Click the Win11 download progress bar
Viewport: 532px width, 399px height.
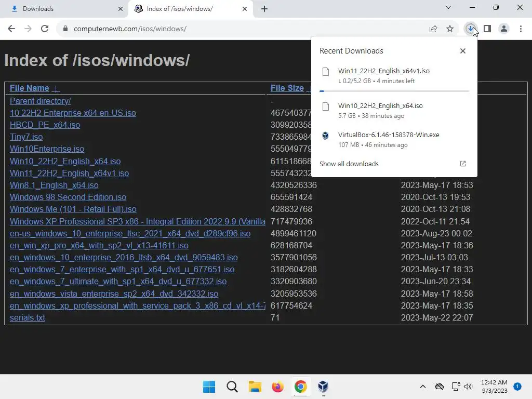(x=394, y=91)
